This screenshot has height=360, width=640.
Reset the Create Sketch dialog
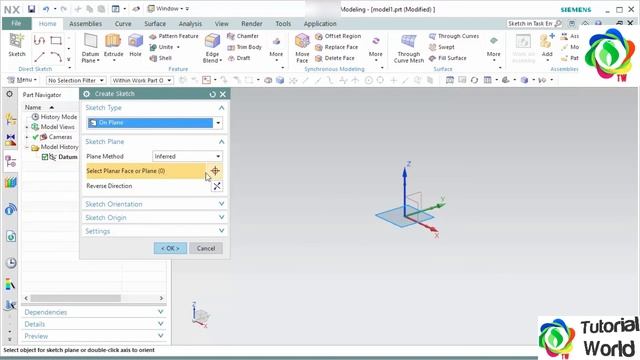[x=212, y=94]
